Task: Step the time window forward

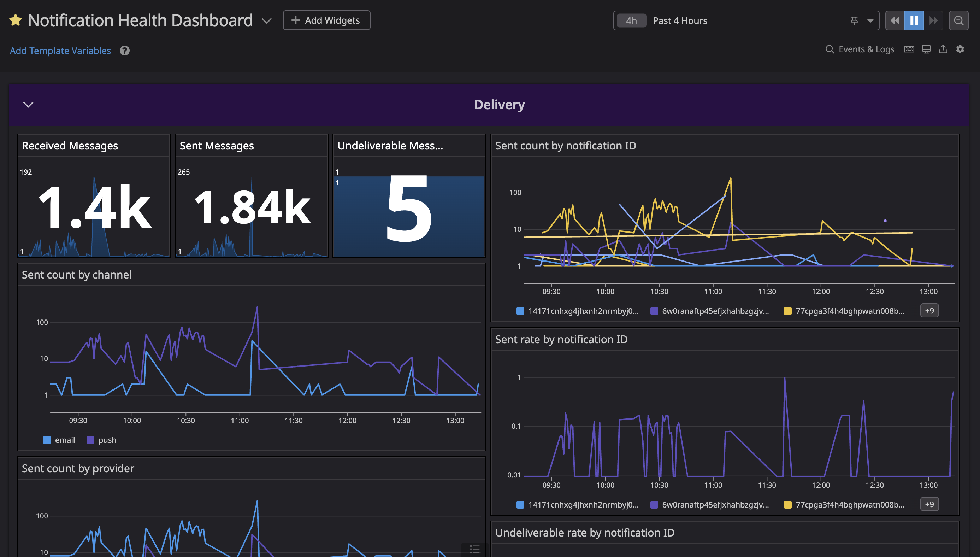Action: tap(933, 20)
